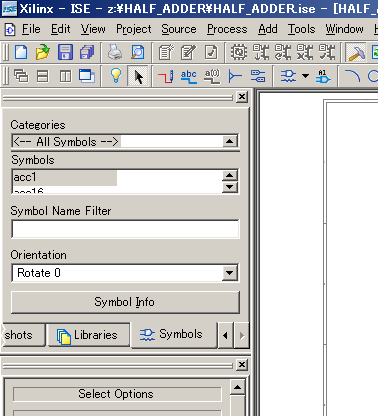This screenshot has height=416, width=378.
Task: Click the edit-source pencil document icon
Action: pyautogui.click(x=188, y=52)
